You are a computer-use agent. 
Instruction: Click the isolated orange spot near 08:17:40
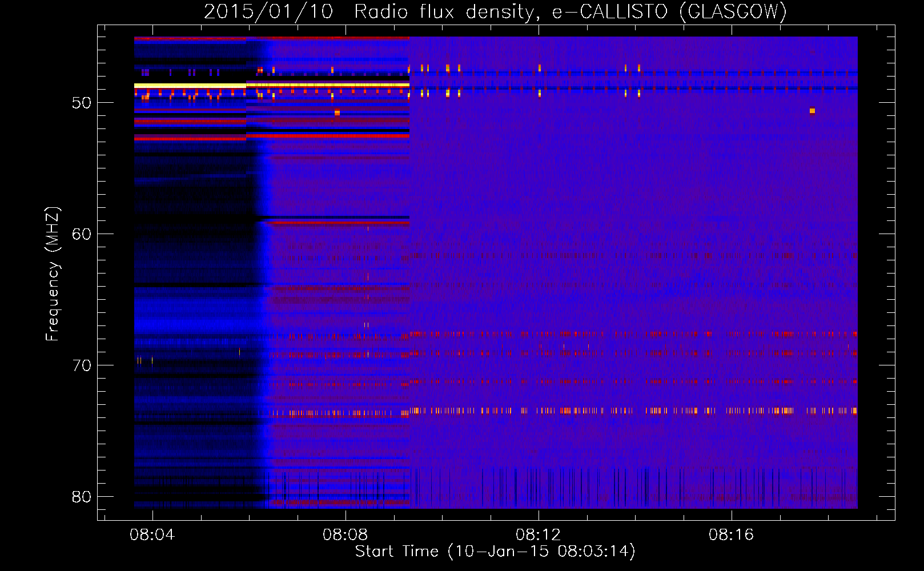pyautogui.click(x=812, y=111)
